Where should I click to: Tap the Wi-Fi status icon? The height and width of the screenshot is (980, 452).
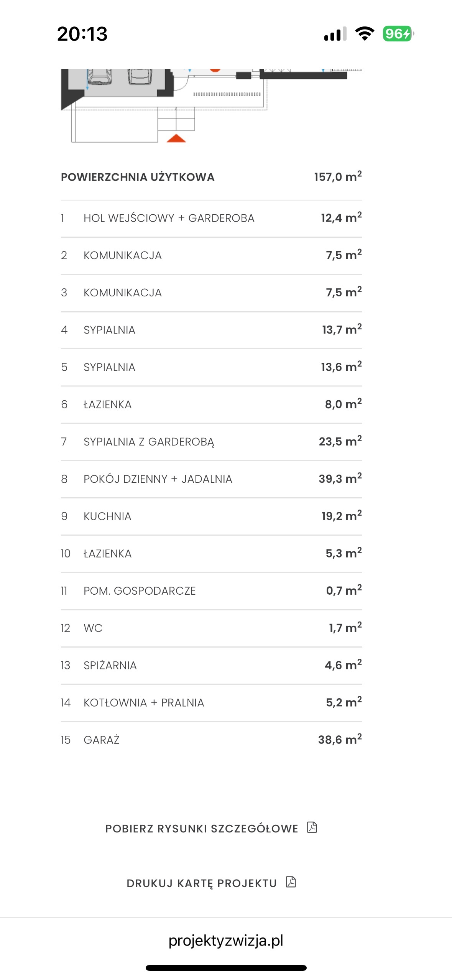coord(365,34)
